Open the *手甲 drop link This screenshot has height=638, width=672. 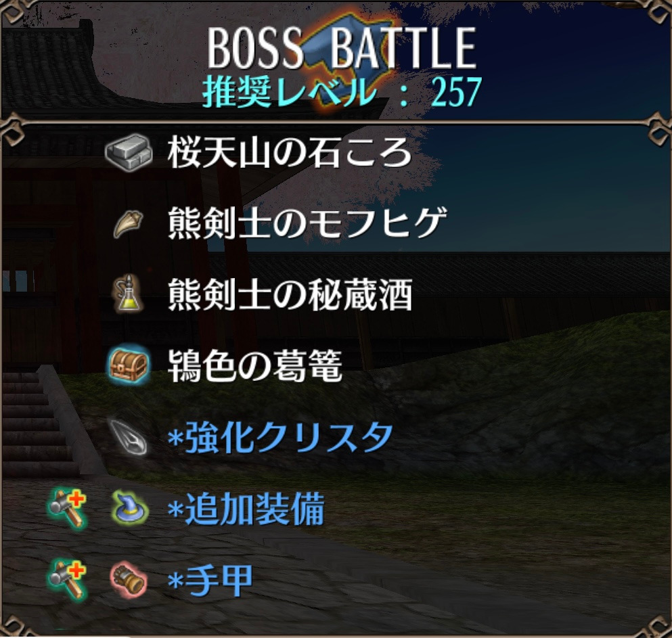tap(210, 580)
